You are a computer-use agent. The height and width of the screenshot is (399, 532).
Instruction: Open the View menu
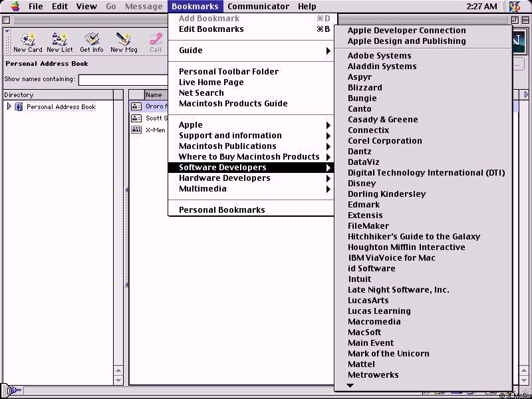[86, 7]
